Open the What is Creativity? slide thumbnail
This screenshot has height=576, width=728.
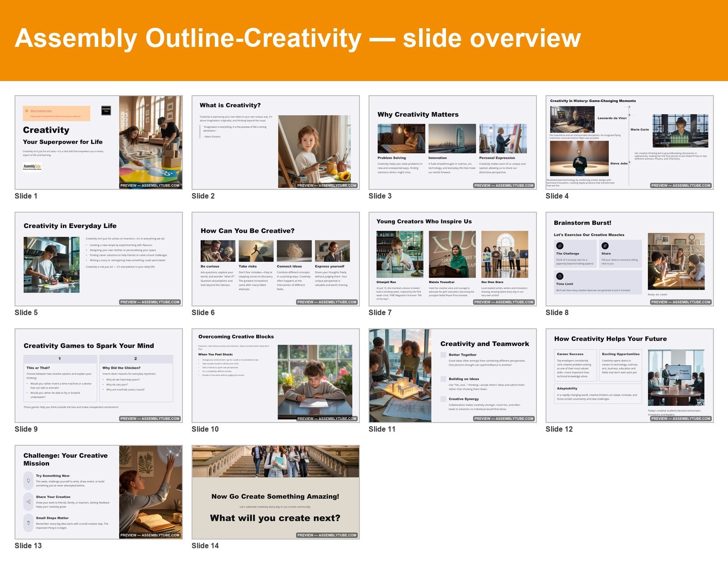pyautogui.click(x=276, y=143)
